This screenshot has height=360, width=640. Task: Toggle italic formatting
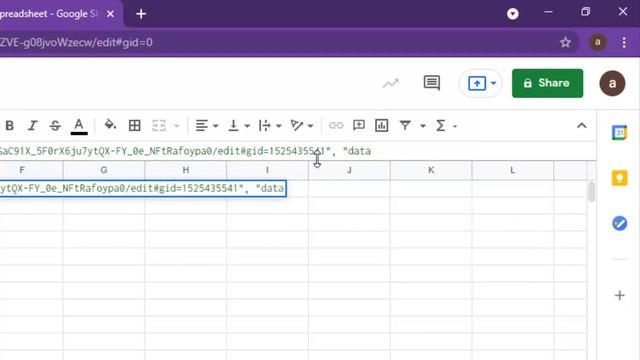pos(32,125)
